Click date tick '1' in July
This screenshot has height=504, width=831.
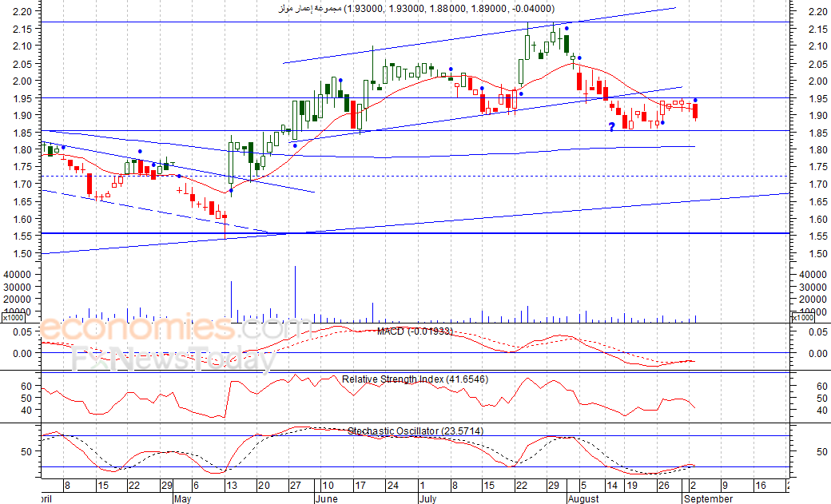click(423, 486)
